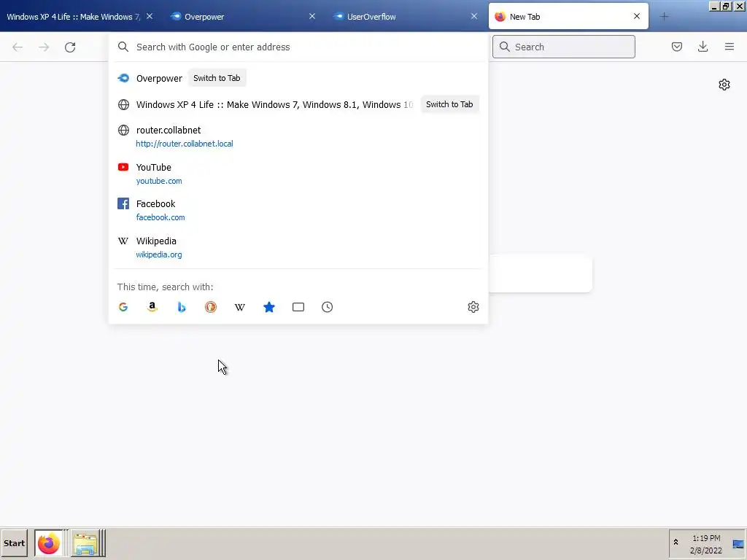Search with DuckDuckGo one-off icon
This screenshot has width=747, height=560.
pos(211,307)
